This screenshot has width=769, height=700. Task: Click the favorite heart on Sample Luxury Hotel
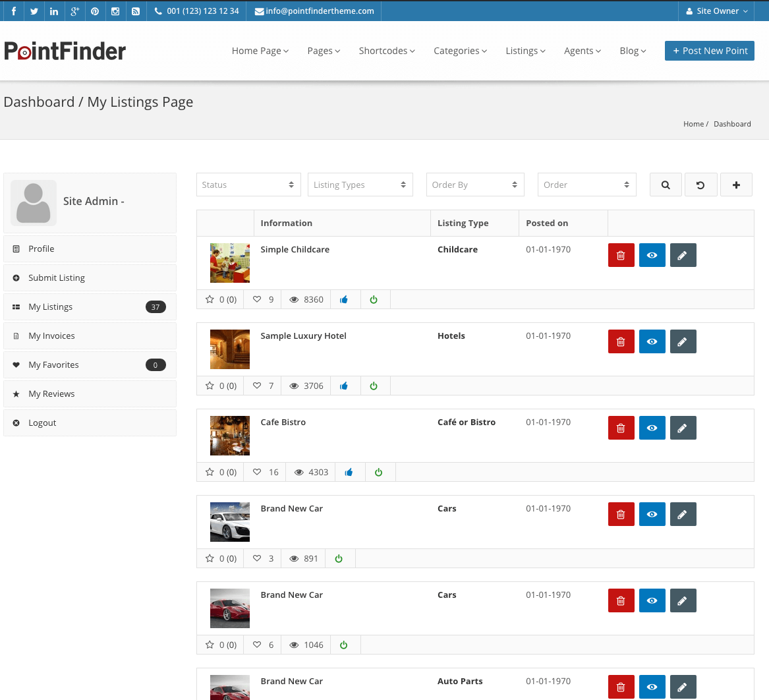(x=258, y=386)
